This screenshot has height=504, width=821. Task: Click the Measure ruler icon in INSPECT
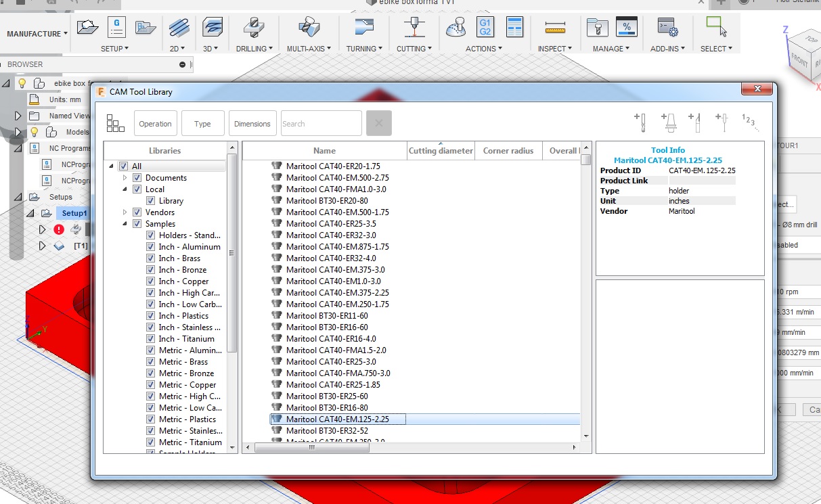(x=555, y=28)
